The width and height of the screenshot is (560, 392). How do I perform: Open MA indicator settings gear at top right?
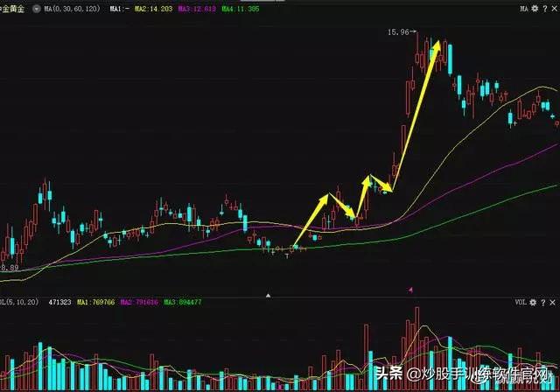[x=535, y=9]
